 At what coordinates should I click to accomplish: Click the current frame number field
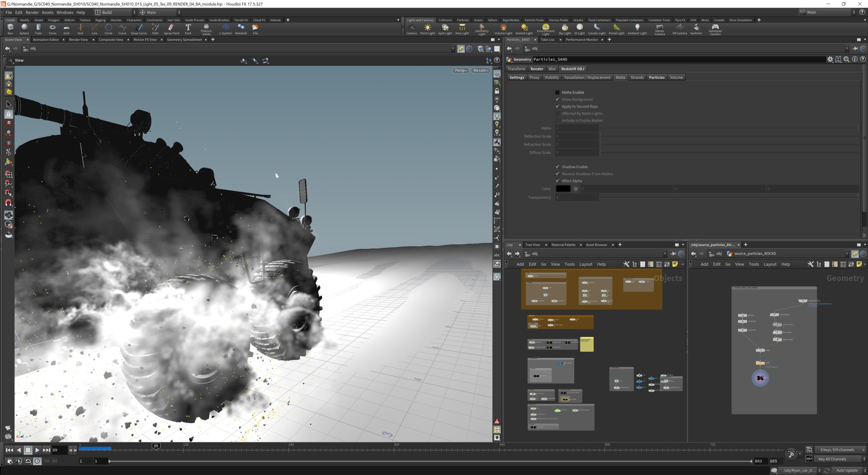click(59, 450)
